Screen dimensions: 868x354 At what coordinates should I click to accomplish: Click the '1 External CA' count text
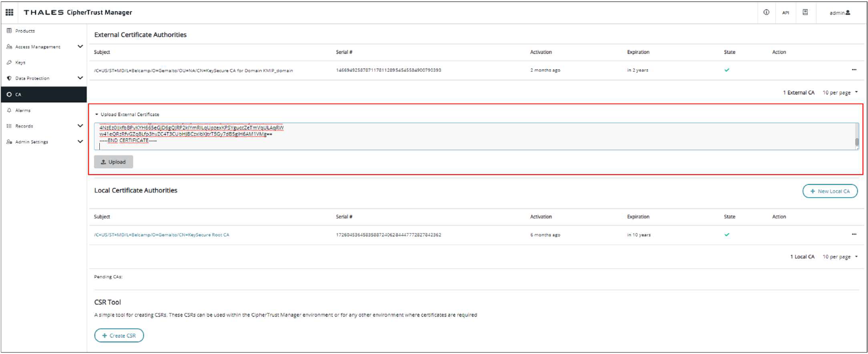pyautogui.click(x=798, y=92)
